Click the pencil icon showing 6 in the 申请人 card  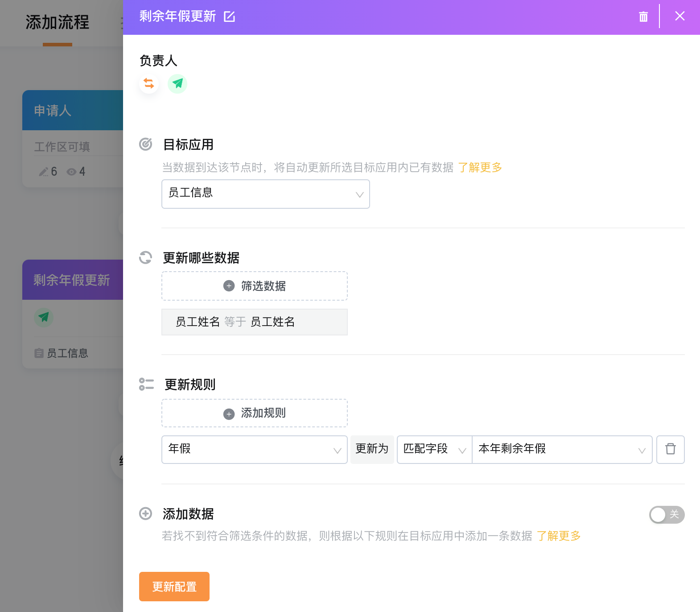point(43,172)
